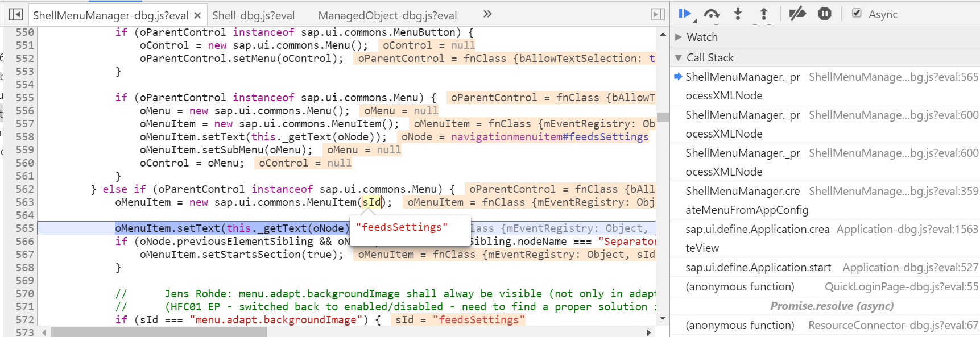The width and height of the screenshot is (980, 337).
Task: Click line number 570 in gutter
Action: (25, 293)
